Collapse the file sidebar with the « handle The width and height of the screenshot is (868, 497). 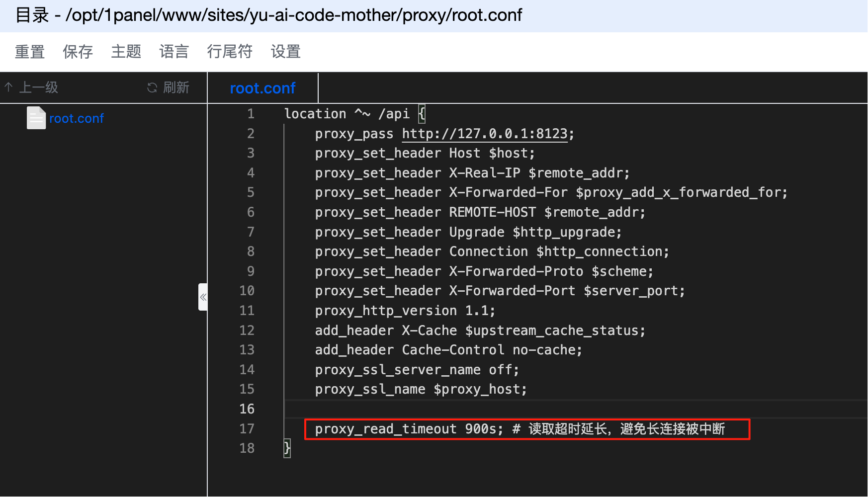point(203,297)
